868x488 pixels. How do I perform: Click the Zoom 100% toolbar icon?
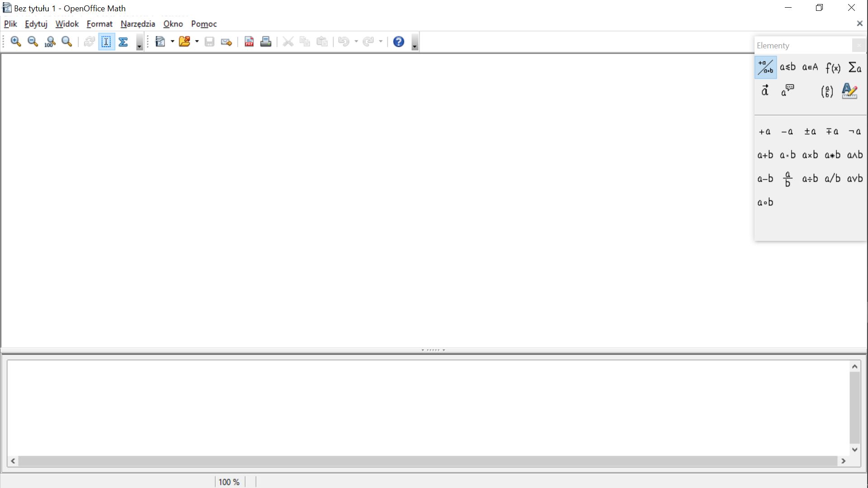click(50, 42)
